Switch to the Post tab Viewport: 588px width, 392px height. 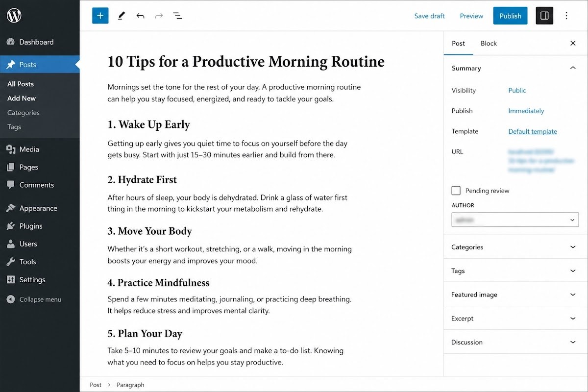458,43
